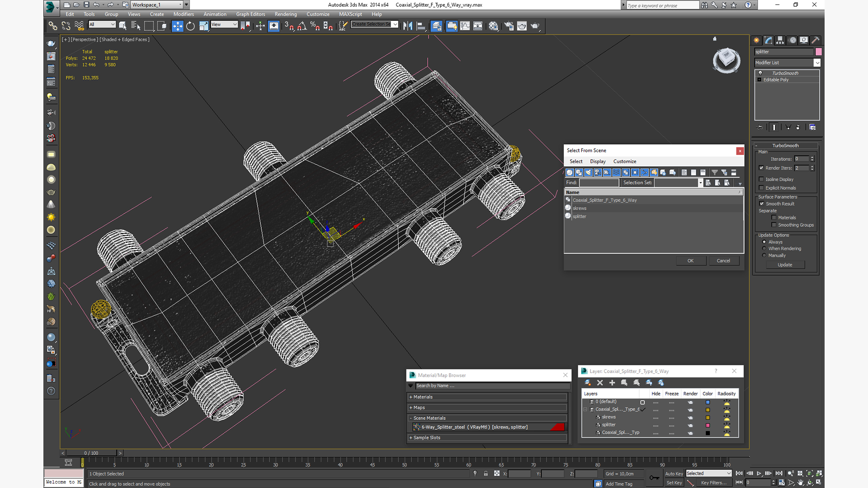Open the Modifiers menu
This screenshot has width=868, height=488.
pyautogui.click(x=184, y=14)
